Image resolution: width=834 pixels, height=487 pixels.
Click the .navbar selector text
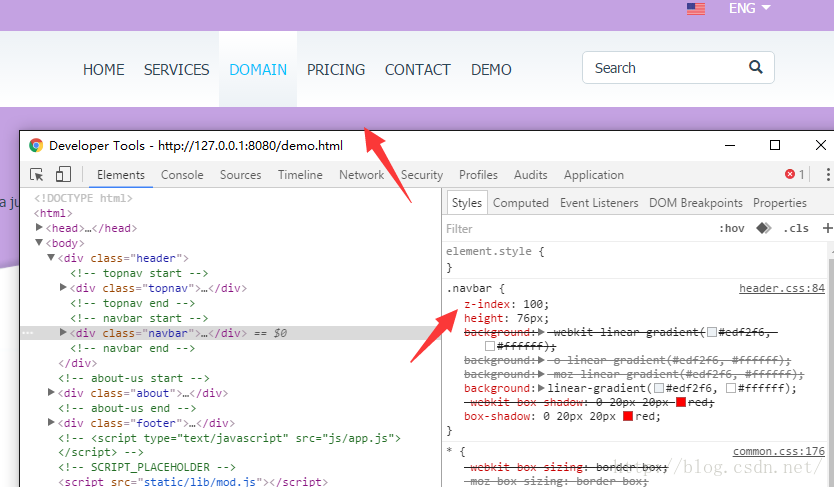(469, 288)
